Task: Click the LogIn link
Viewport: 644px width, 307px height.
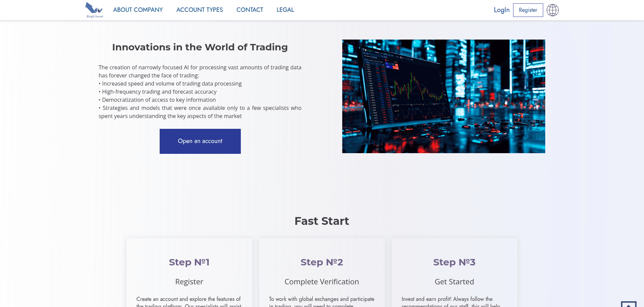Action: click(x=501, y=10)
